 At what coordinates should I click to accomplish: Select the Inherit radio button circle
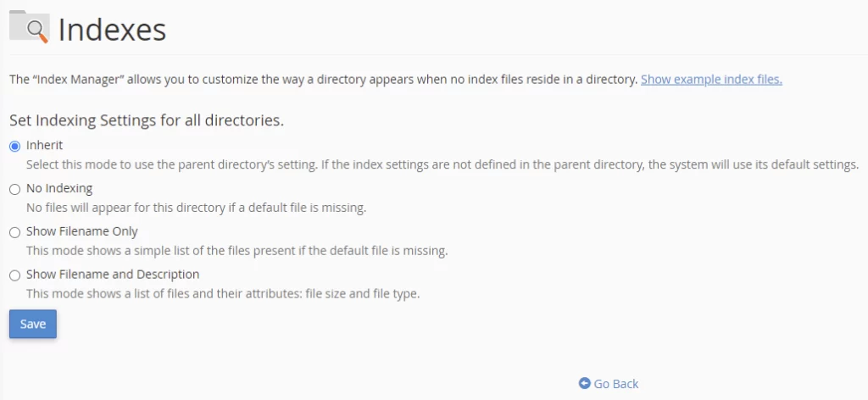pyautogui.click(x=14, y=146)
